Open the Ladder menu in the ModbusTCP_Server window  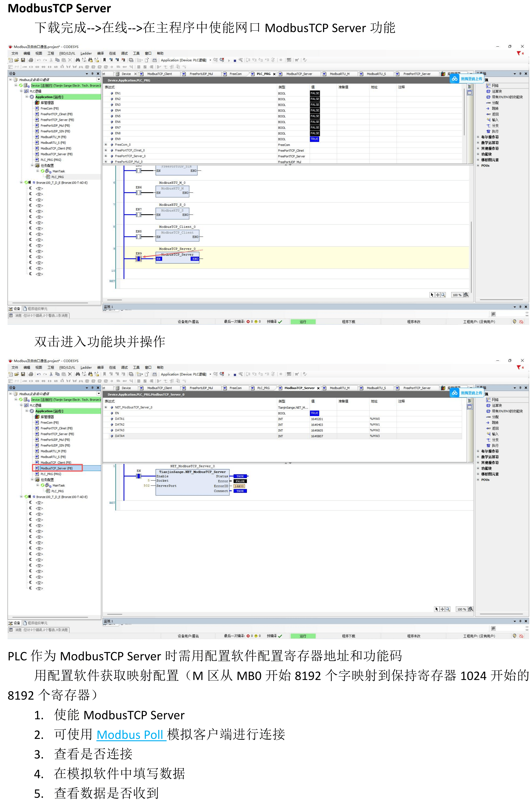click(86, 367)
